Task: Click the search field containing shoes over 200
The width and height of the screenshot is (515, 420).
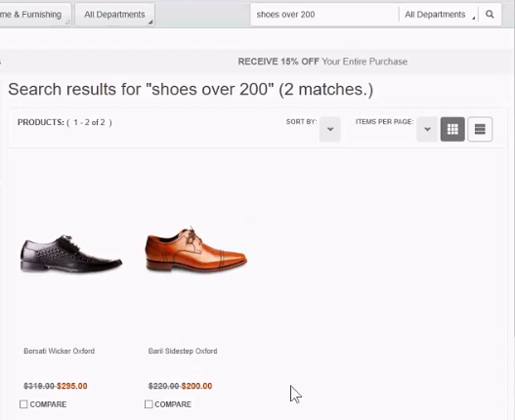Action: [x=324, y=15]
